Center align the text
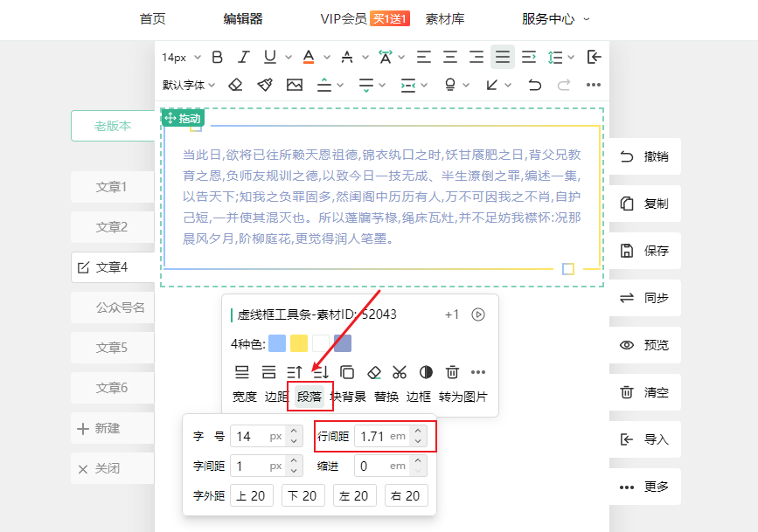 pyautogui.click(x=450, y=57)
